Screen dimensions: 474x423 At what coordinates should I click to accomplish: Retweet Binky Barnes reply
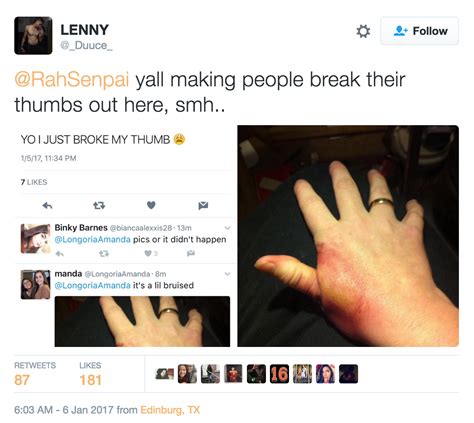coord(104,254)
